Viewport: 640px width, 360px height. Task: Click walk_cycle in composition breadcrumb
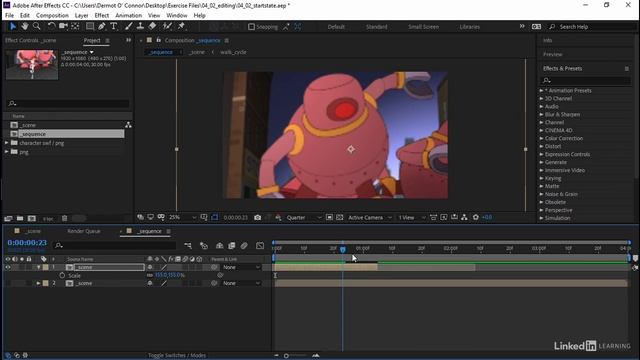coord(233,52)
